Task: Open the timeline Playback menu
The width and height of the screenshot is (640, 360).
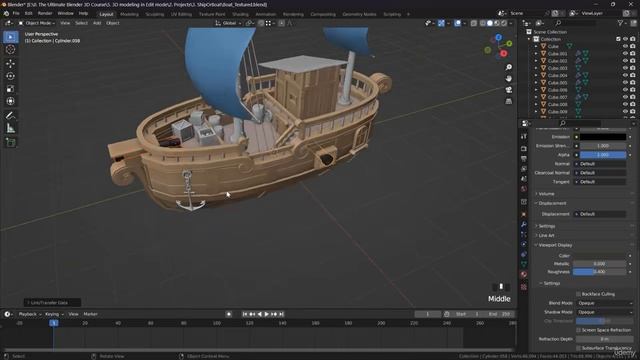Action: click(x=29, y=314)
